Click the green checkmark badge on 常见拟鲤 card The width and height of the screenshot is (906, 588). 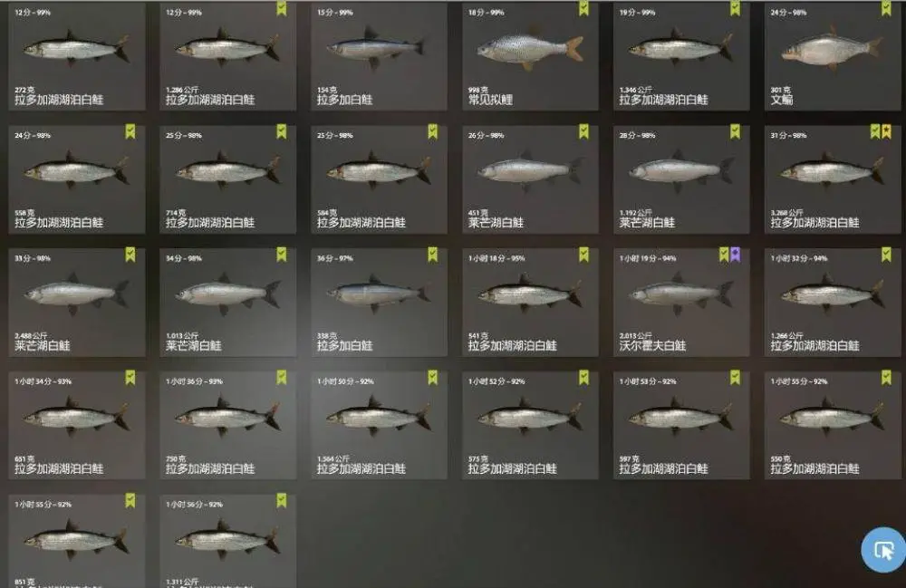pos(583,8)
